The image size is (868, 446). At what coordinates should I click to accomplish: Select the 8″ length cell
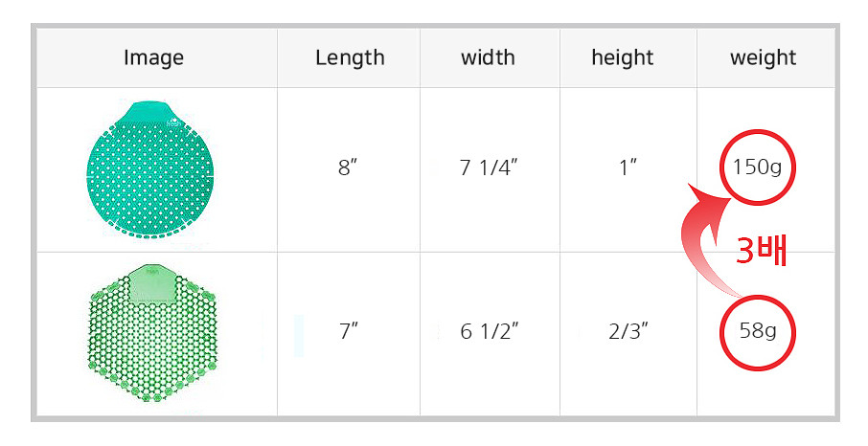[348, 167]
